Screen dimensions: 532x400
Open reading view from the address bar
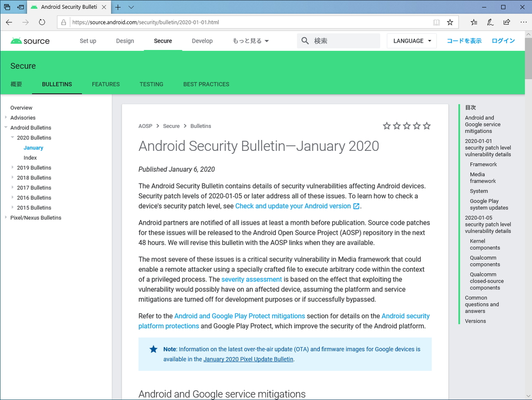click(436, 22)
